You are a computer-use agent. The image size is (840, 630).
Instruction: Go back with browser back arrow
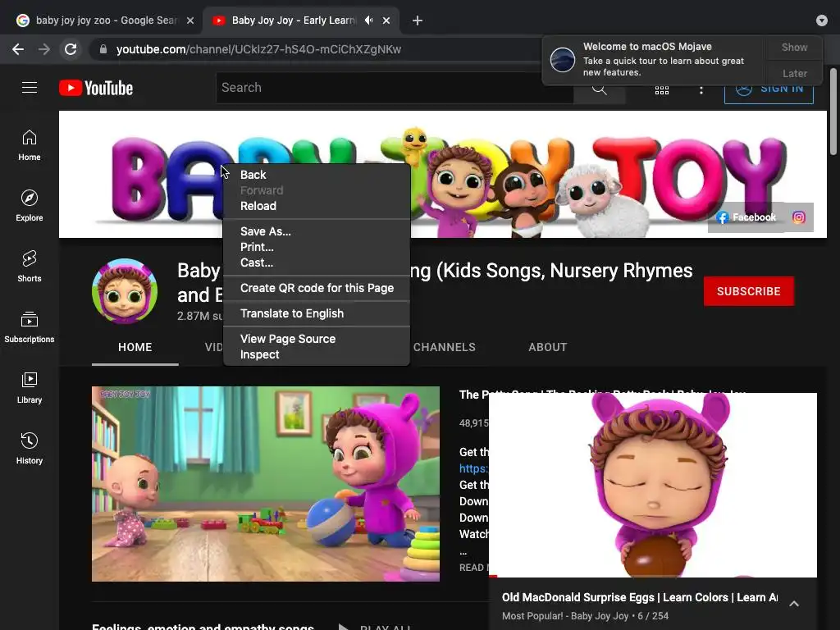click(x=18, y=49)
